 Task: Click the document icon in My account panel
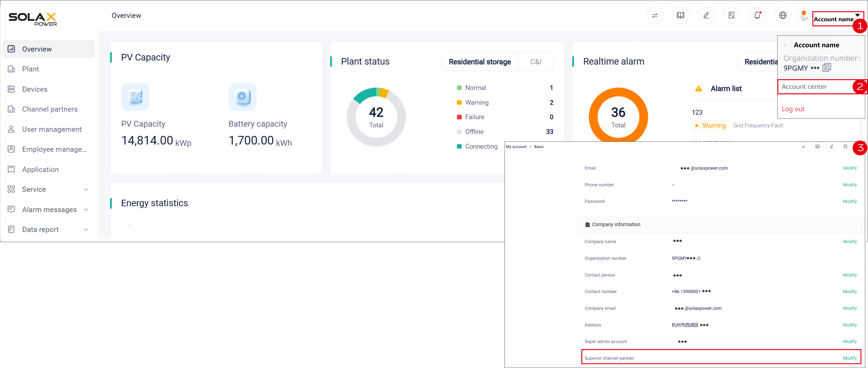point(845,147)
